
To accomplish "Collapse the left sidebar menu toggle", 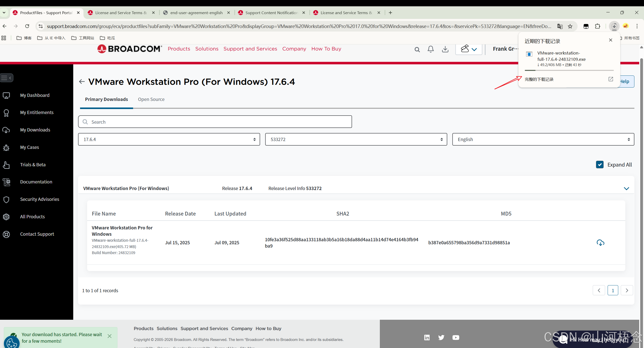I will pyautogui.click(x=7, y=78).
